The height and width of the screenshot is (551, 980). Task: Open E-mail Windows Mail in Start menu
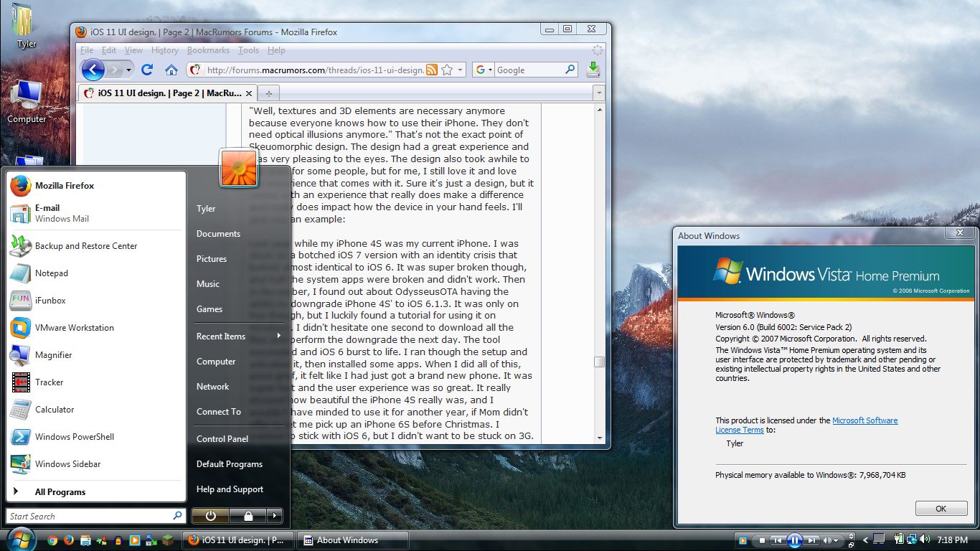point(96,213)
